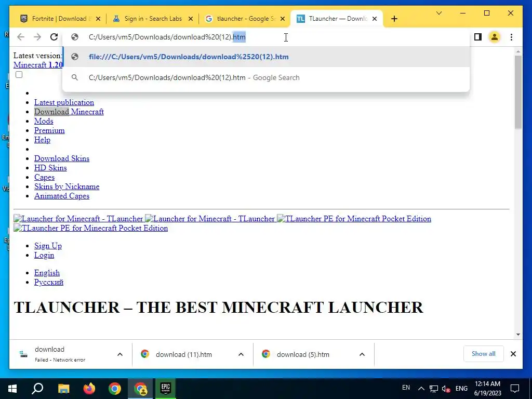Open the Chrome profile avatar
This screenshot has width=532, height=399.
coord(495,37)
